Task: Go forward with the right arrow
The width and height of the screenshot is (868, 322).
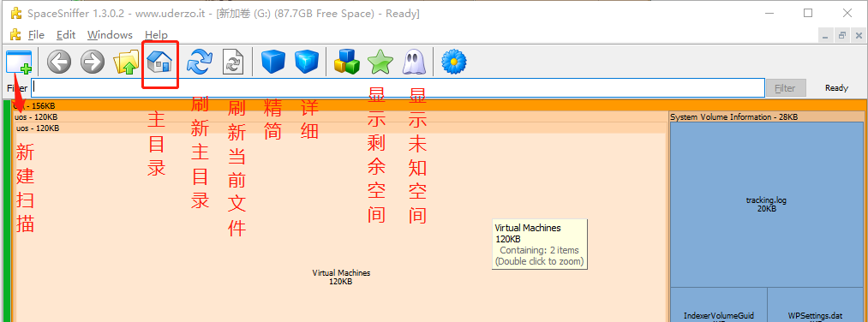Action: [93, 62]
